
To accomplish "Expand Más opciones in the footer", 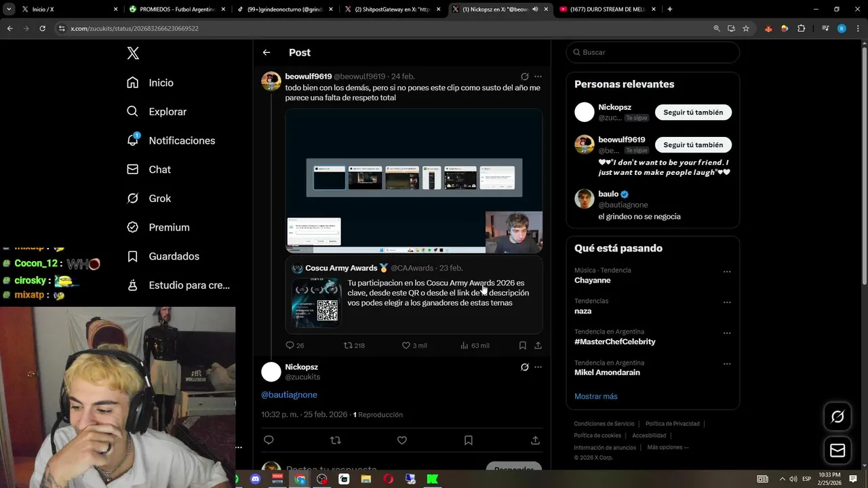I will tap(667, 447).
